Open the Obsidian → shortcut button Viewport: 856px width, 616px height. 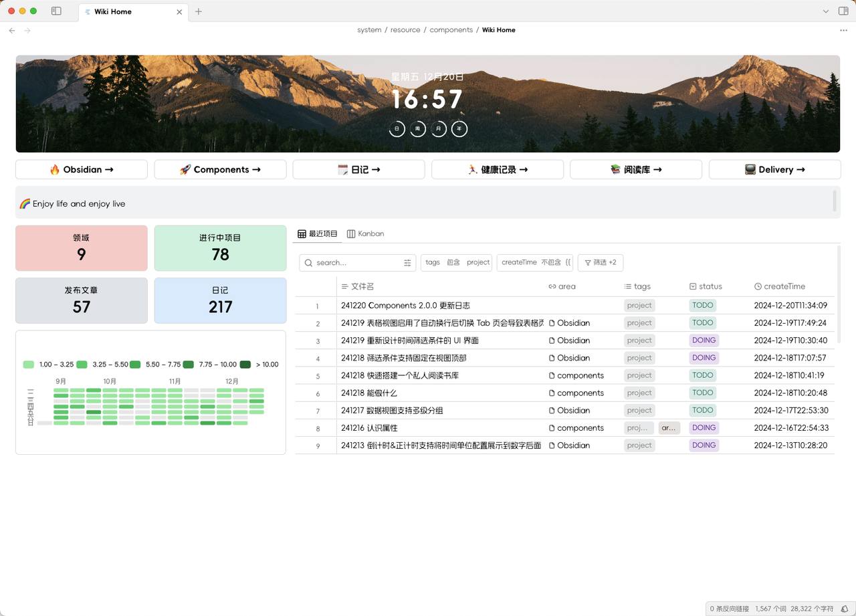click(82, 170)
